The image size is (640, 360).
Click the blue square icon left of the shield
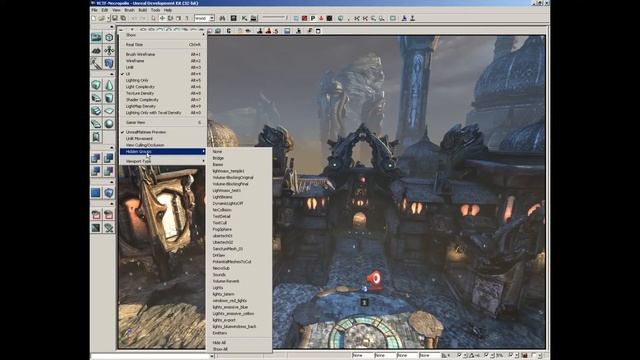click(96, 192)
